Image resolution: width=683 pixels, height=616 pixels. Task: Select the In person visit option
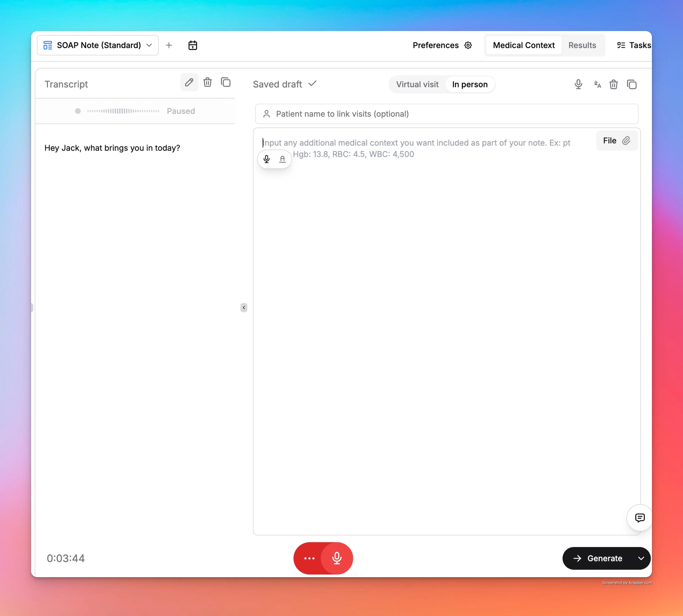[470, 84]
